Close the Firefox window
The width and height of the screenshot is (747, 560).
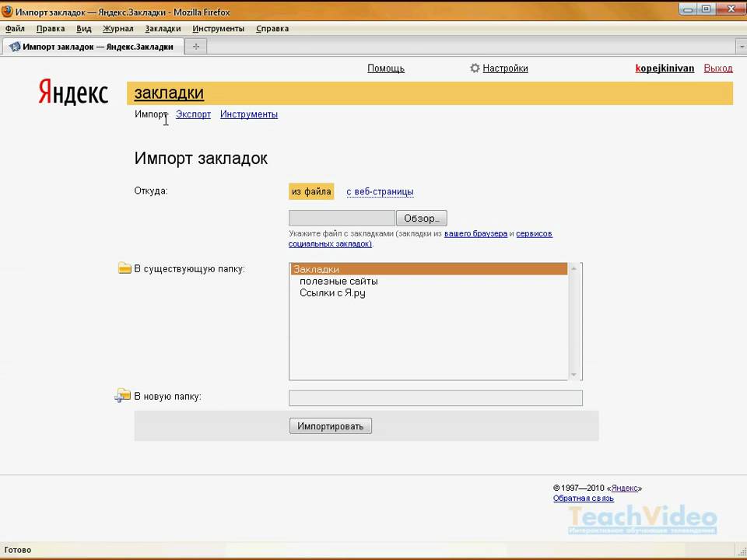click(731, 9)
